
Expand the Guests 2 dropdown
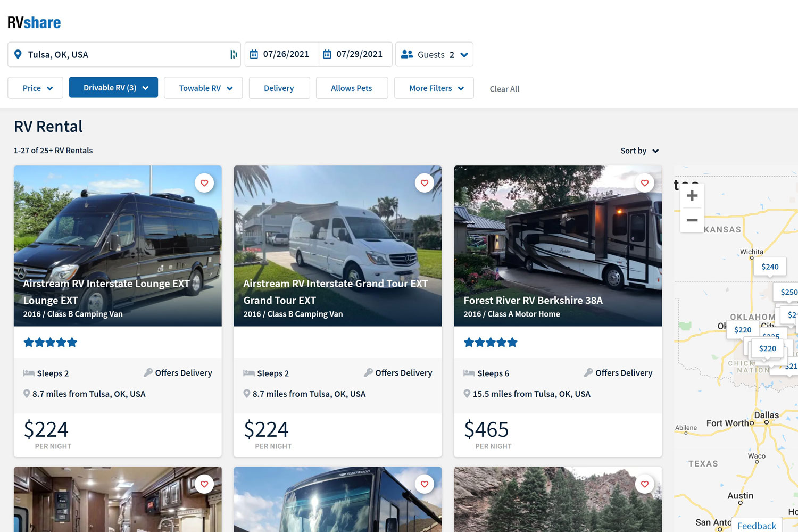tap(434, 54)
